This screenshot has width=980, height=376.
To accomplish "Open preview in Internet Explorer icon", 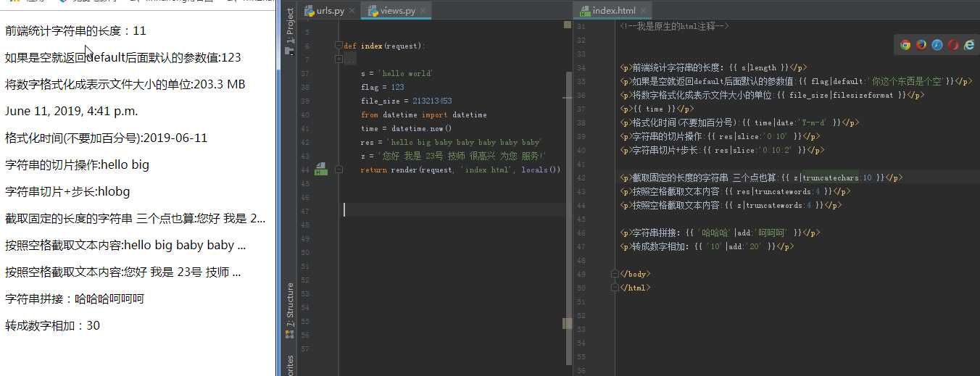I will [x=968, y=44].
